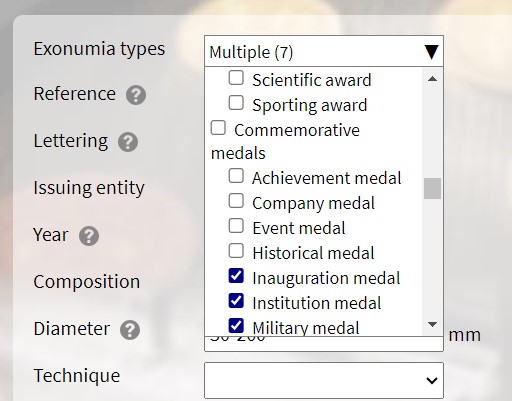Viewport: 512px width, 401px height.
Task: Uncheck the Institution medal checkbox
Action: [x=236, y=301]
